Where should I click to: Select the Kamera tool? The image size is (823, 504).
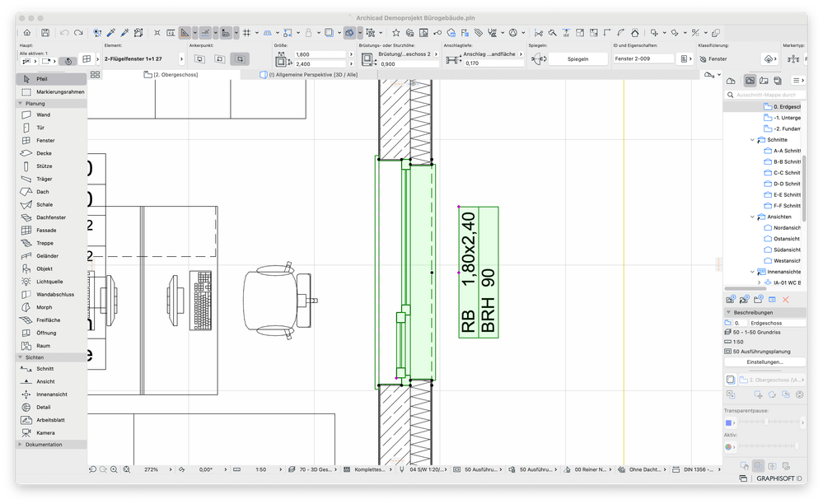45,432
